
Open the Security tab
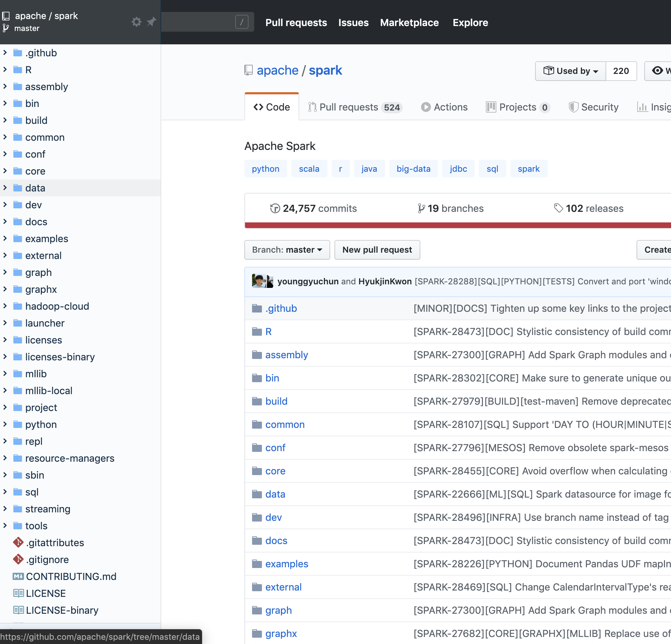594,107
